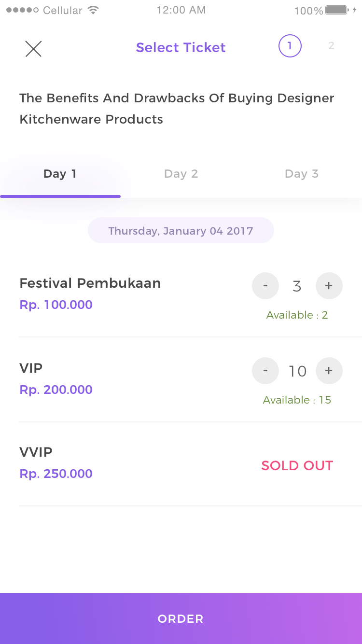This screenshot has width=362, height=644.
Task: Decrease Festival Pembukaan ticket quantity
Action: pos(265,286)
